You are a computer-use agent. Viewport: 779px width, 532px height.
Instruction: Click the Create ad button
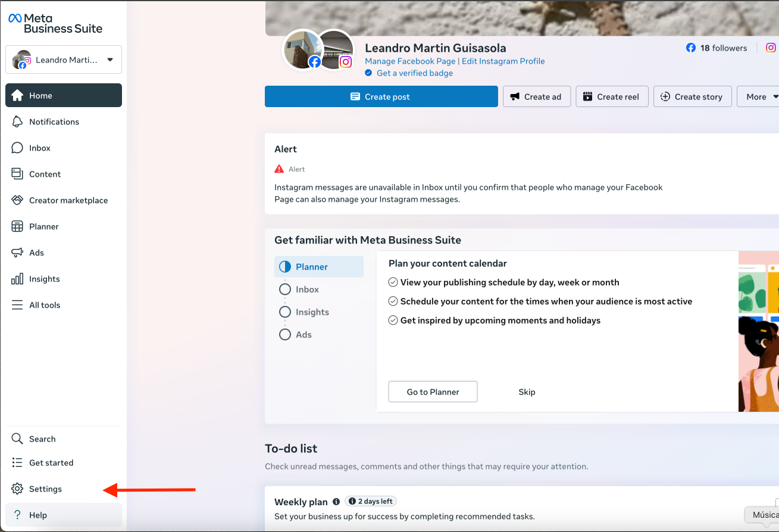coord(537,96)
